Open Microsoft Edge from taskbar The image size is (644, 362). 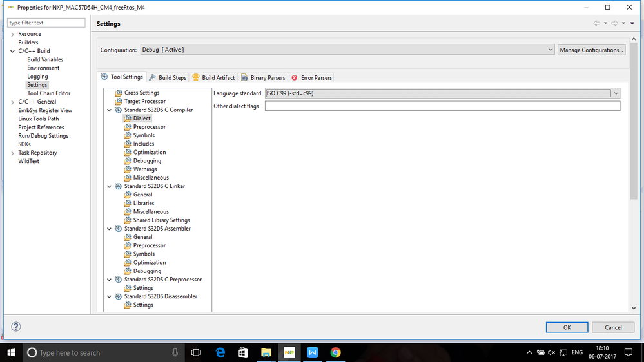pos(220,352)
